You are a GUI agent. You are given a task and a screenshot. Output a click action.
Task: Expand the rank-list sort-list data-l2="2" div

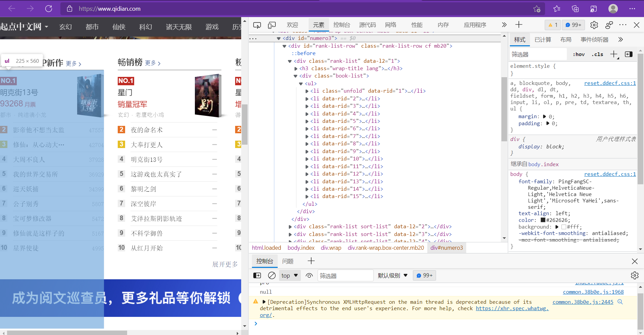290,227
